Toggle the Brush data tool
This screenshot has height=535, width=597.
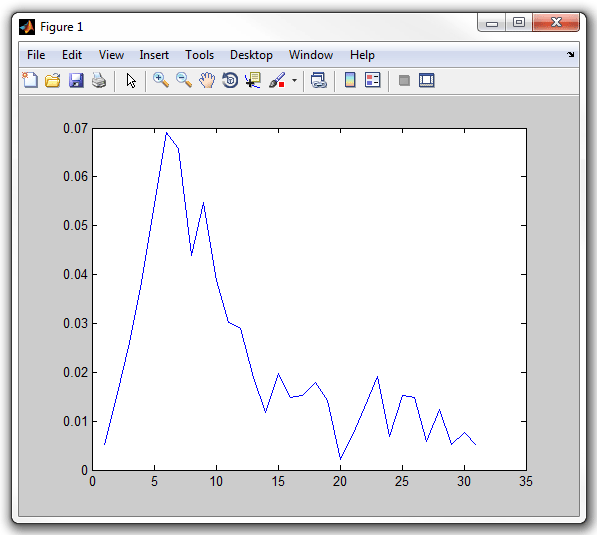(277, 80)
